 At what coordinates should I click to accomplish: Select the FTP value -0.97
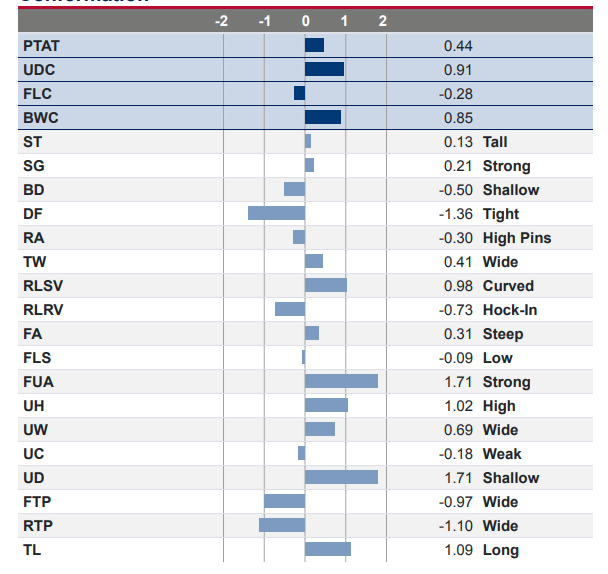(456, 502)
